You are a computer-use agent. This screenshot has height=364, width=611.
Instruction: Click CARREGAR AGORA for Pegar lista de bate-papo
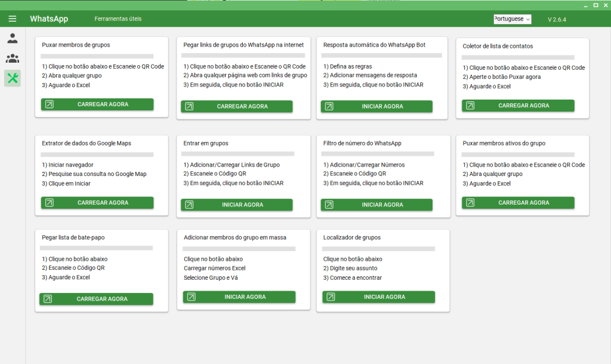pyautogui.click(x=96, y=299)
